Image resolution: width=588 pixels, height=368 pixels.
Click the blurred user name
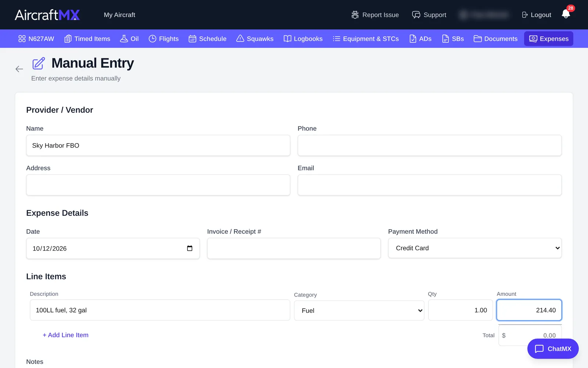(484, 15)
